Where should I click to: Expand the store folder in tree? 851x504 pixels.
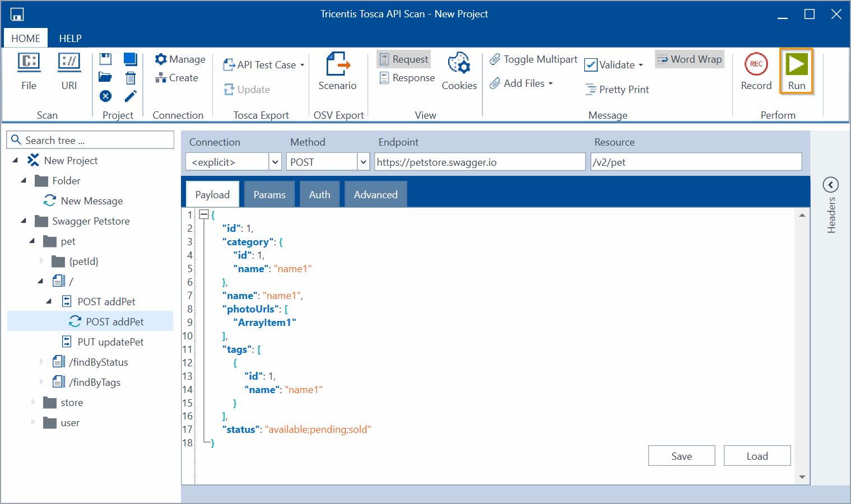(33, 403)
